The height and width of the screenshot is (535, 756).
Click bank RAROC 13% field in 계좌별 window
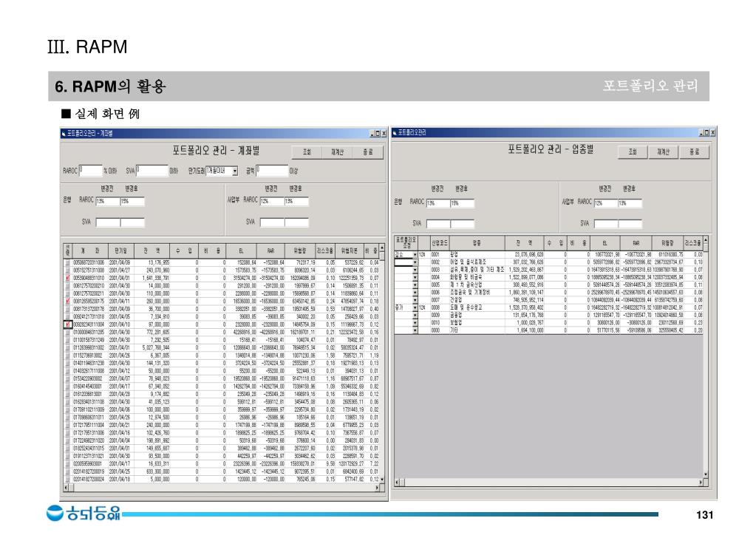pos(107,201)
